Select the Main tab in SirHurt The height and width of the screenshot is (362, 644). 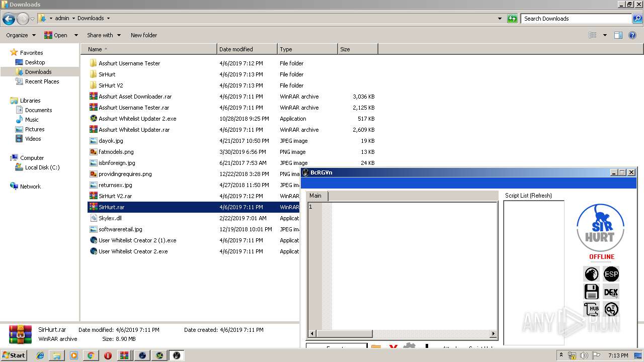click(315, 196)
